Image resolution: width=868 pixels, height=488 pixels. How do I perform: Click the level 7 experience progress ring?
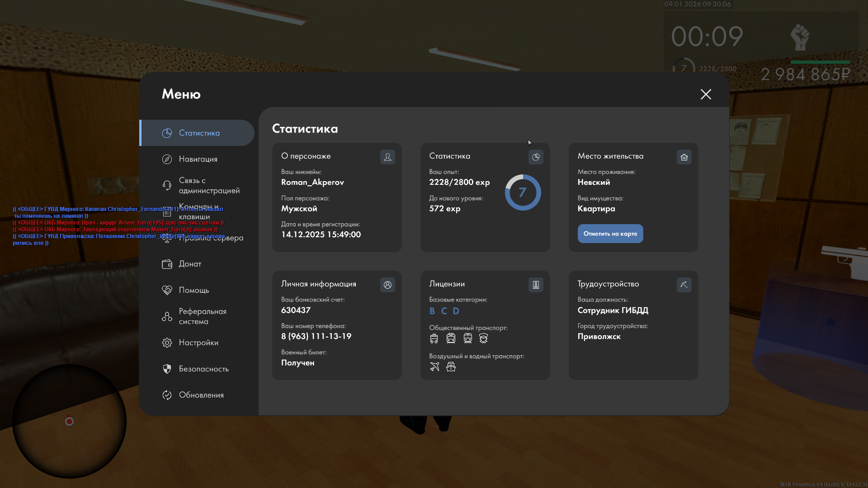pyautogui.click(x=523, y=192)
